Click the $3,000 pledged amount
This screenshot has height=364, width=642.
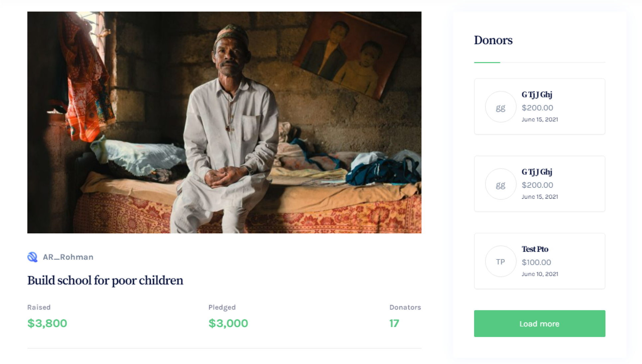228,323
